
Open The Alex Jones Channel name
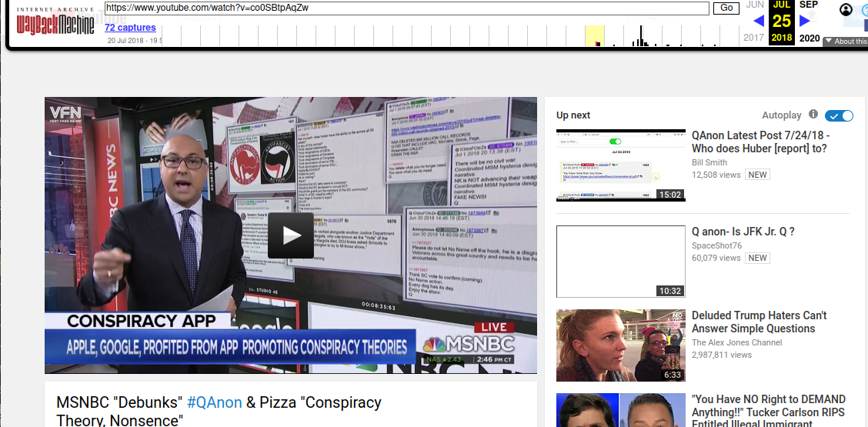tap(737, 343)
